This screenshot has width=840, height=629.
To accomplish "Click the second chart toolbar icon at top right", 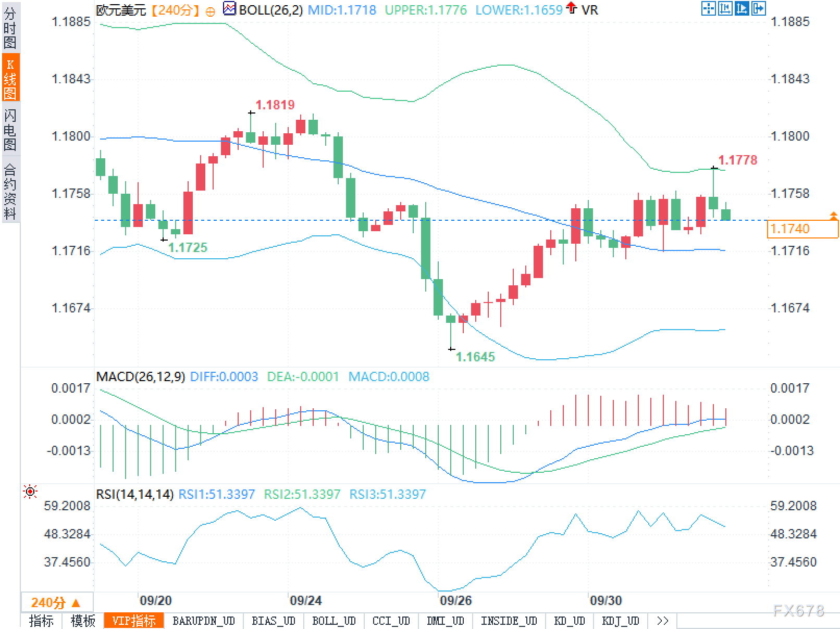I will [x=725, y=8].
